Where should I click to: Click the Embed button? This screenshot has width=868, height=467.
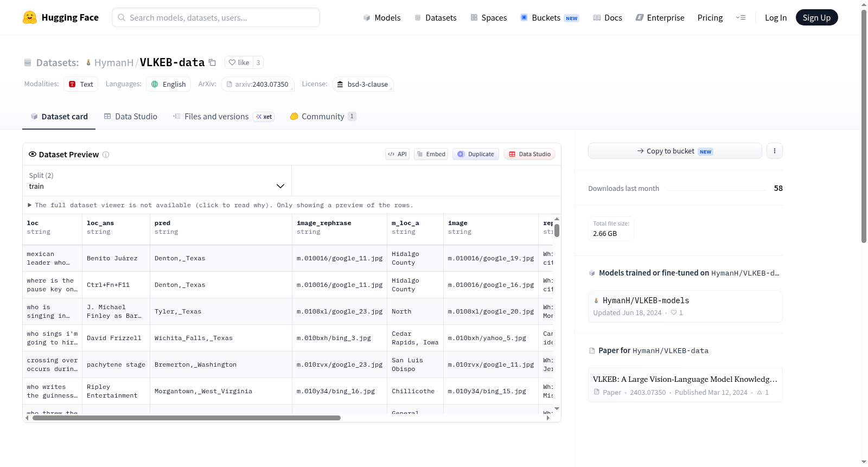point(431,154)
